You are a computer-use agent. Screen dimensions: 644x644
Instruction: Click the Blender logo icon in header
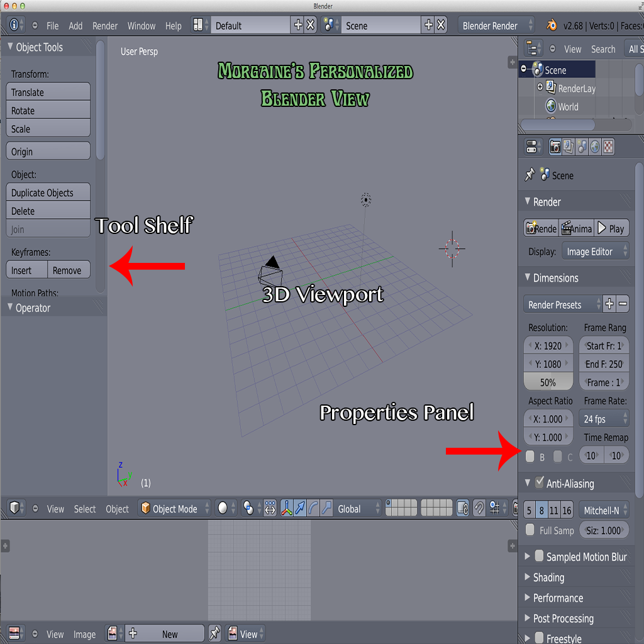(x=552, y=25)
